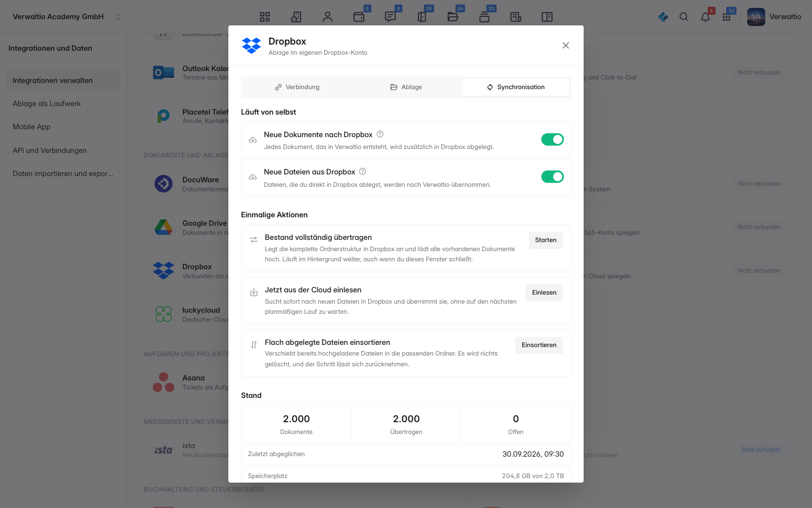Screen dimensions: 812x508
Task: Disable Neue Dokumente nach Dropbox toggle
Action: [553, 139]
